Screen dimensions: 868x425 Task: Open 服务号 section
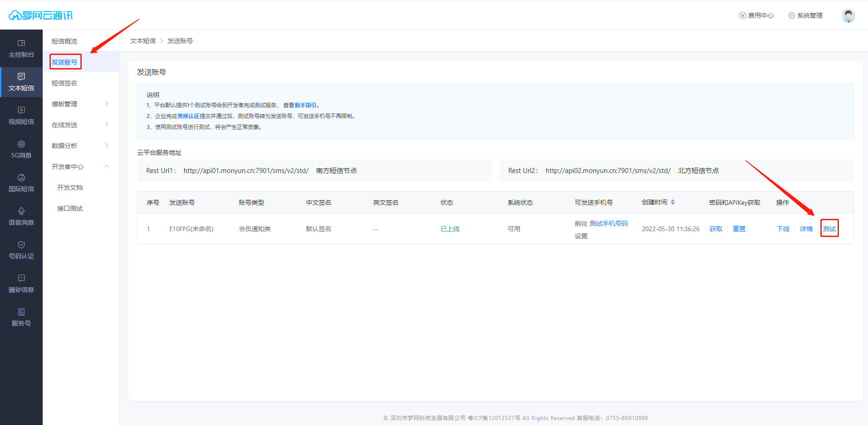click(21, 317)
